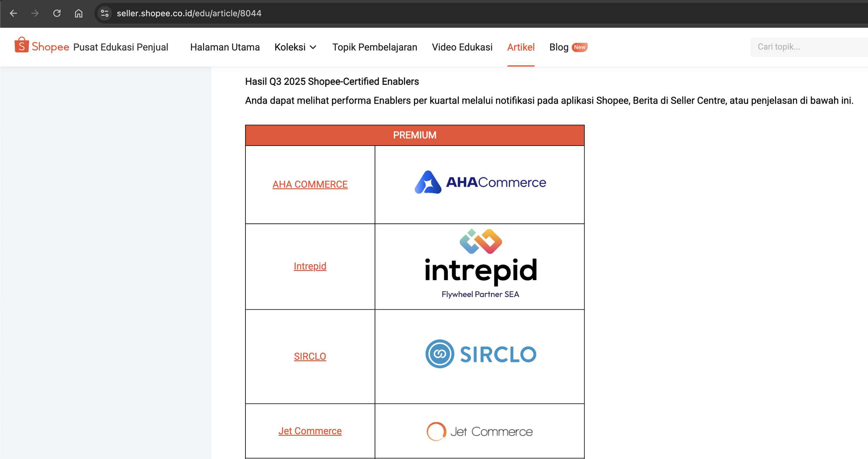Open the Video Edukasi section
Screen dimensions: 868x459
tap(462, 47)
